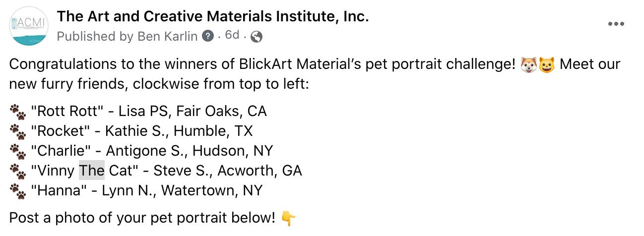644x236 pixels.
Task: Click the paw print beside Rocket
Action: pos(18,132)
